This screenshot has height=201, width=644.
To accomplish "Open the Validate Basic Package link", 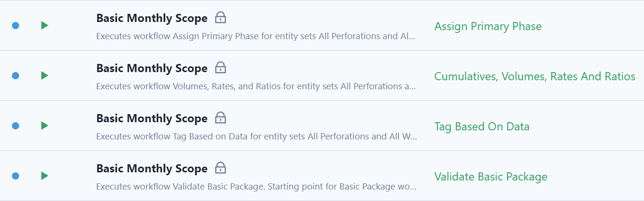I will 491,177.
